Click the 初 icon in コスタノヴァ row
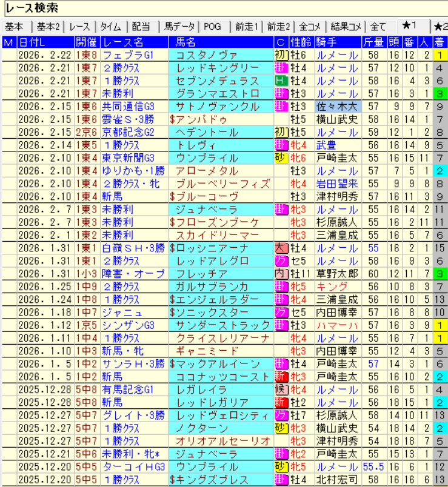The height and width of the screenshot is (487, 448). [281, 55]
